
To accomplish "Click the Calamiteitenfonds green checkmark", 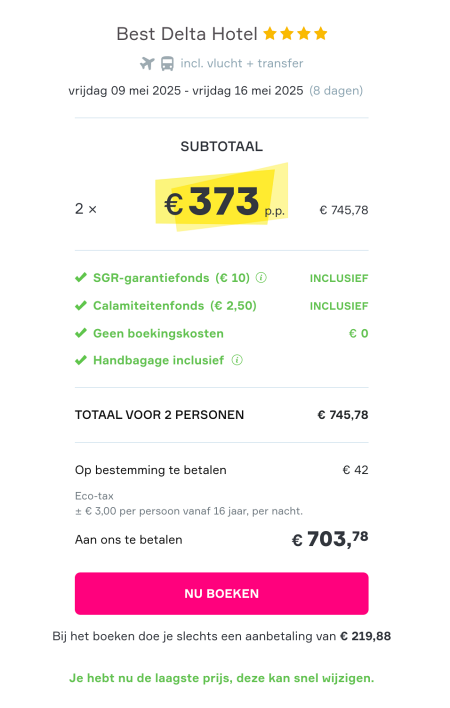I will (x=81, y=306).
